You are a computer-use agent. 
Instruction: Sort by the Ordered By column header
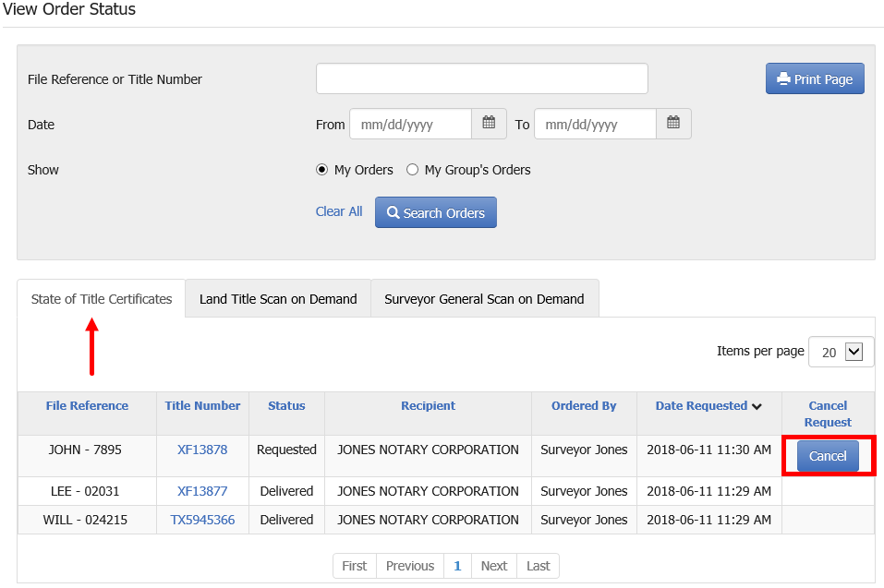tap(584, 405)
